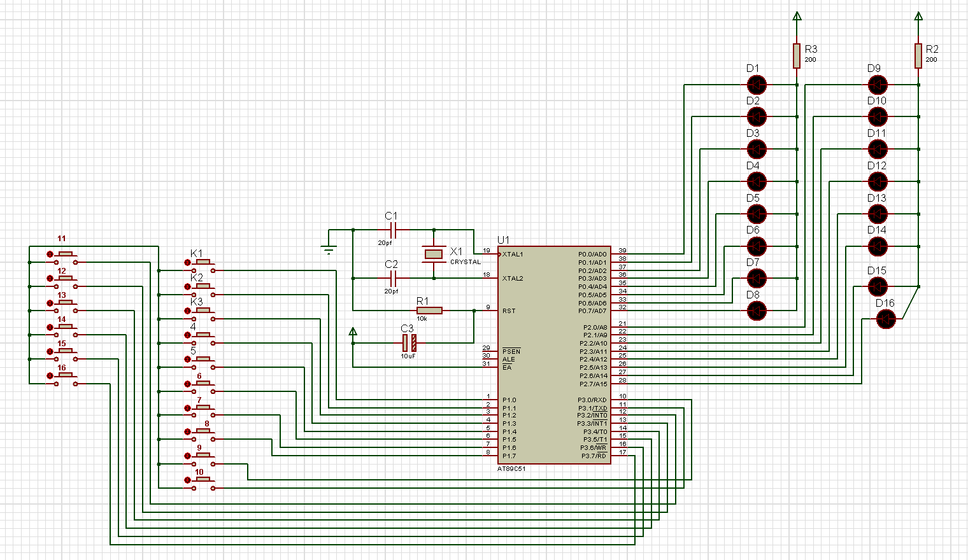Select LED D2 symbol
This screenshot has width=968, height=560.
757,117
